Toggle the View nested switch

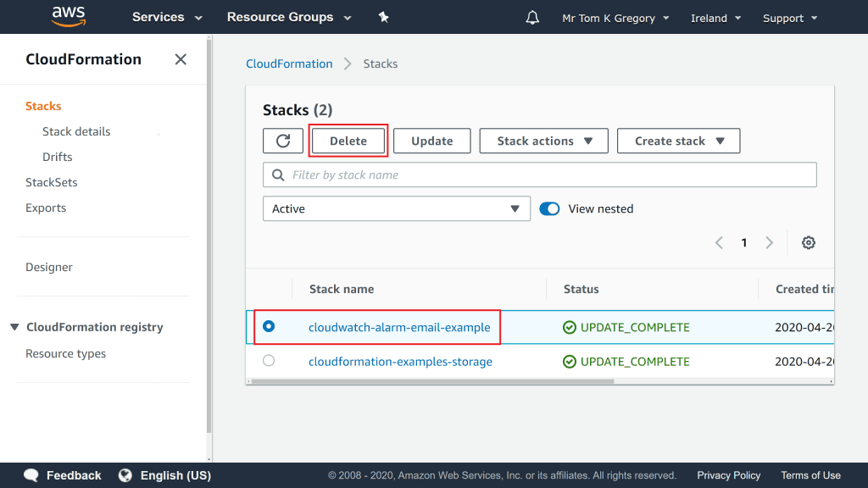(x=549, y=208)
